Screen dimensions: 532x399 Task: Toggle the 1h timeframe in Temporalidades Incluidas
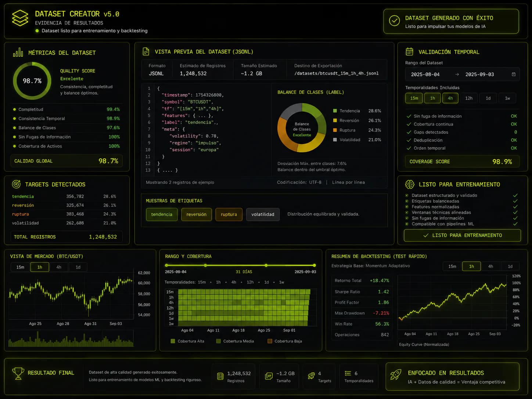(432, 98)
